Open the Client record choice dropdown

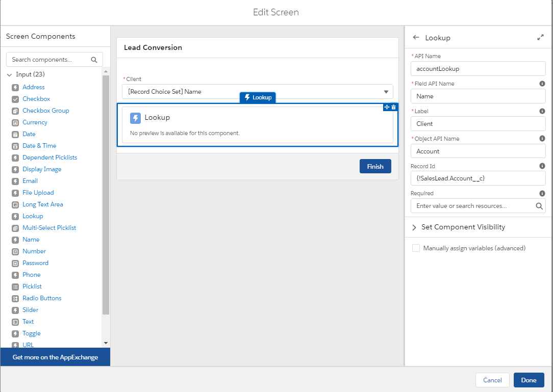[x=387, y=92]
